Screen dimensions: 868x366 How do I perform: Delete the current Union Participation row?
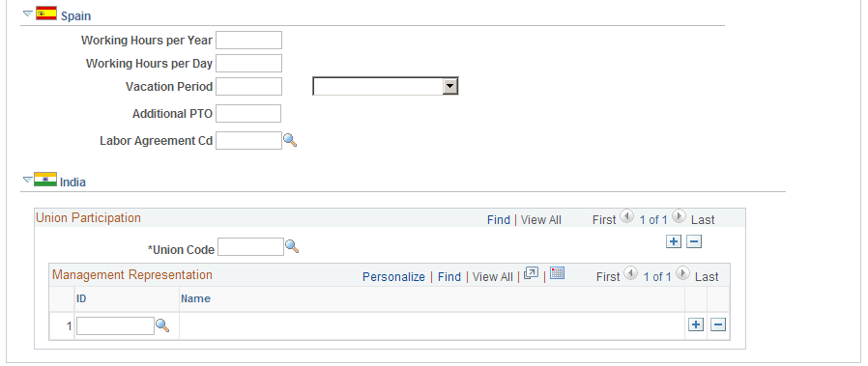[694, 241]
